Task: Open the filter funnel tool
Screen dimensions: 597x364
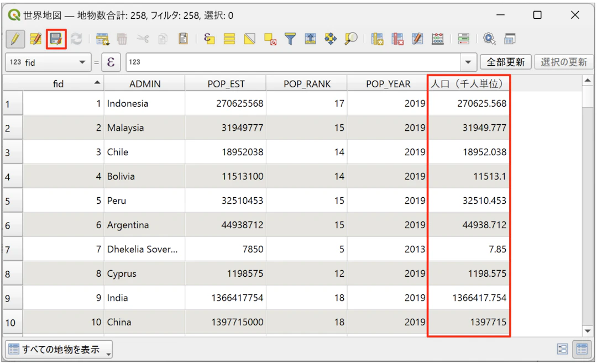Action: (x=290, y=39)
